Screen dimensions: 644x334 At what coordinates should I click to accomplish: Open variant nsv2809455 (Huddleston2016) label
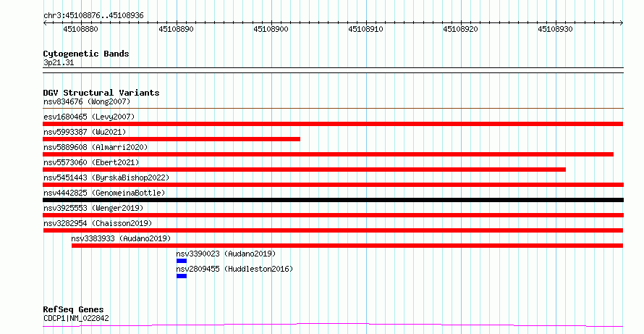(234, 269)
